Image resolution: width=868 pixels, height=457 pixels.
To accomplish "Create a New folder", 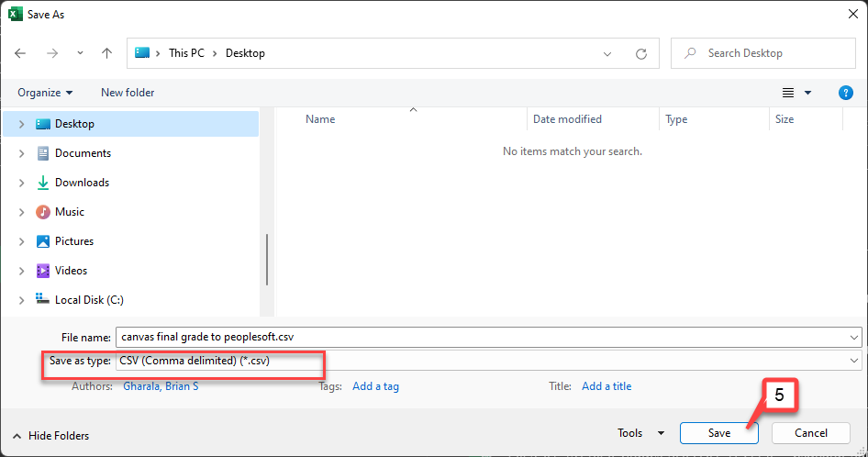I will pyautogui.click(x=128, y=93).
